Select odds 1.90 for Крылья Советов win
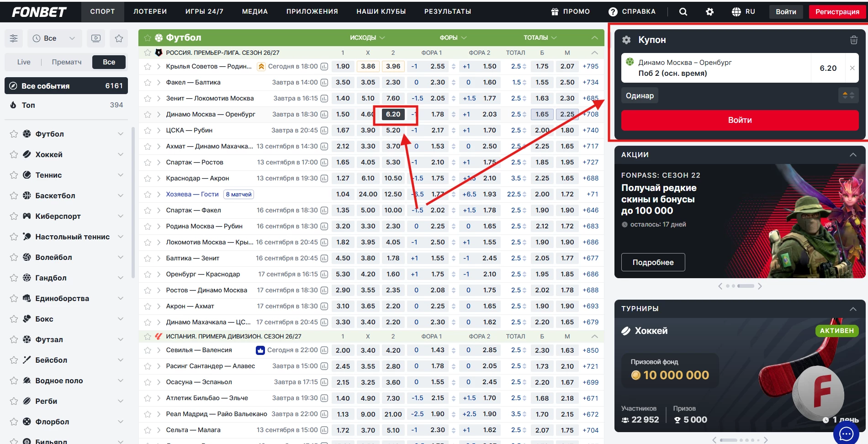 343,67
